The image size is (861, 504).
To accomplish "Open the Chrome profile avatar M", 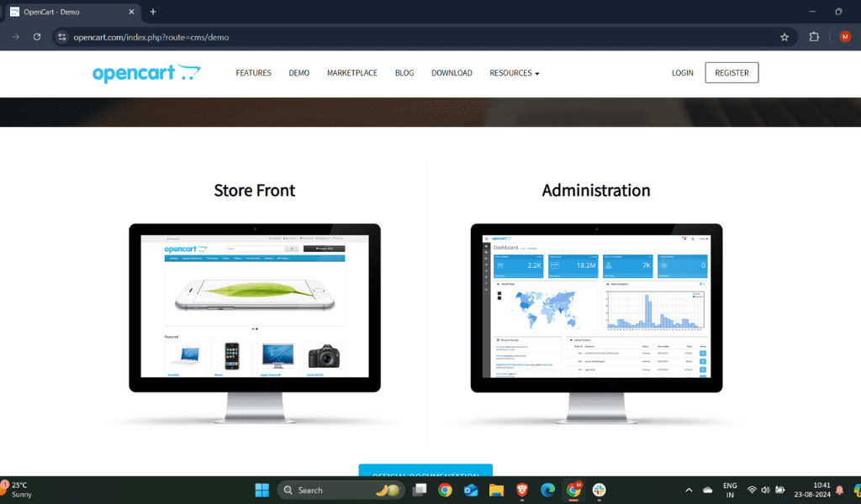I will 845,37.
